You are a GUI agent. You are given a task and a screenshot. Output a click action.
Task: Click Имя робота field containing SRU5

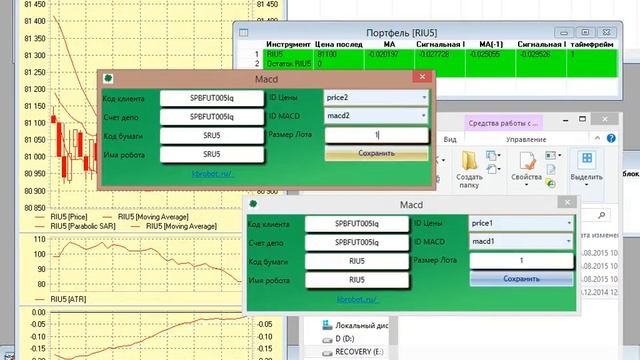click(x=212, y=155)
